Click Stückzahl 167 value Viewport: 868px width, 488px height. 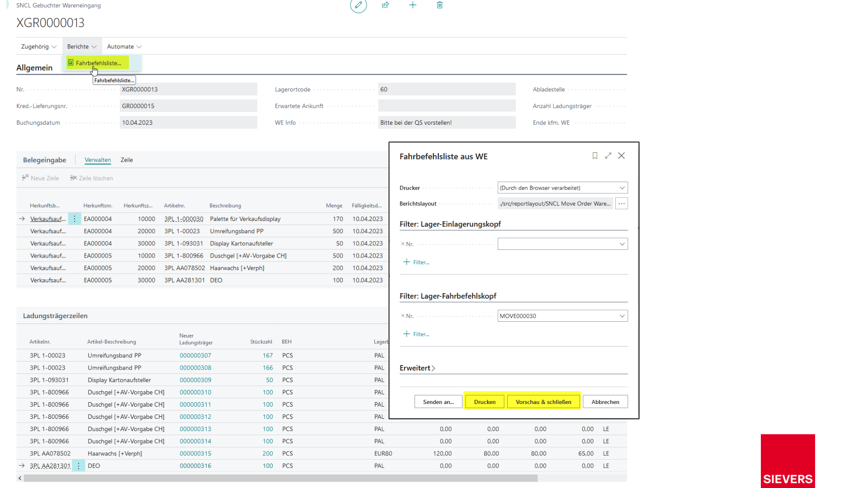pos(268,356)
